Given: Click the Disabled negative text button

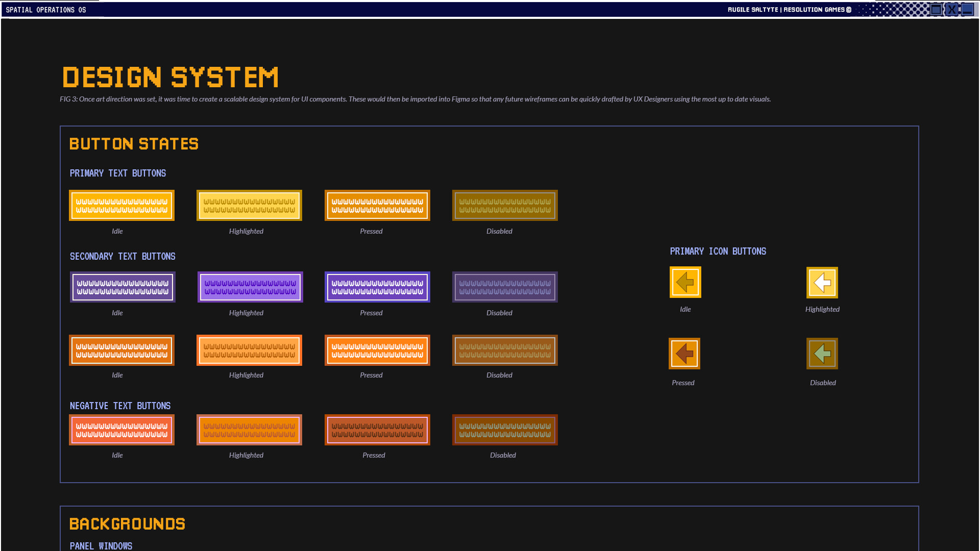Looking at the screenshot, I should pos(505,430).
